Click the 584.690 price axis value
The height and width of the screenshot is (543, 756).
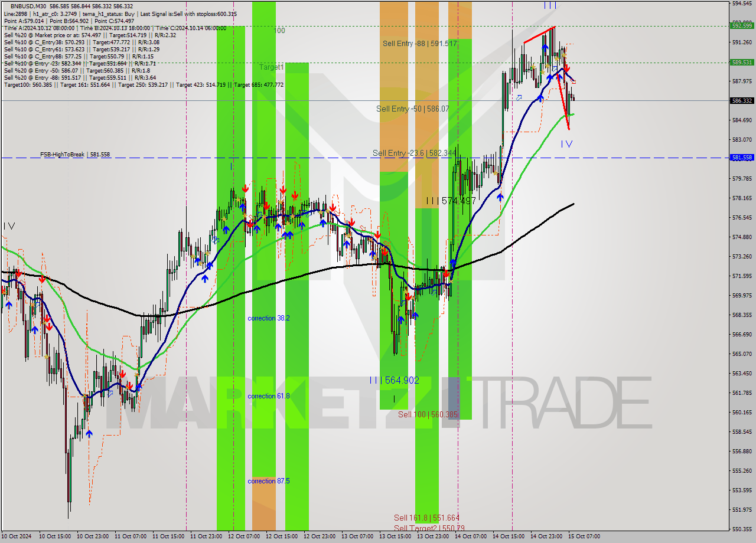(x=742, y=120)
